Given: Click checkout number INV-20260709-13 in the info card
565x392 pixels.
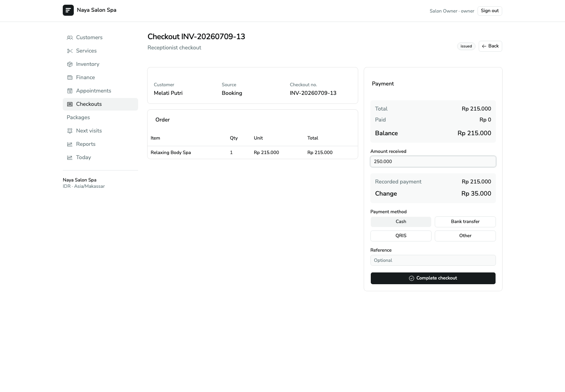Looking at the screenshot, I should 313,93.
